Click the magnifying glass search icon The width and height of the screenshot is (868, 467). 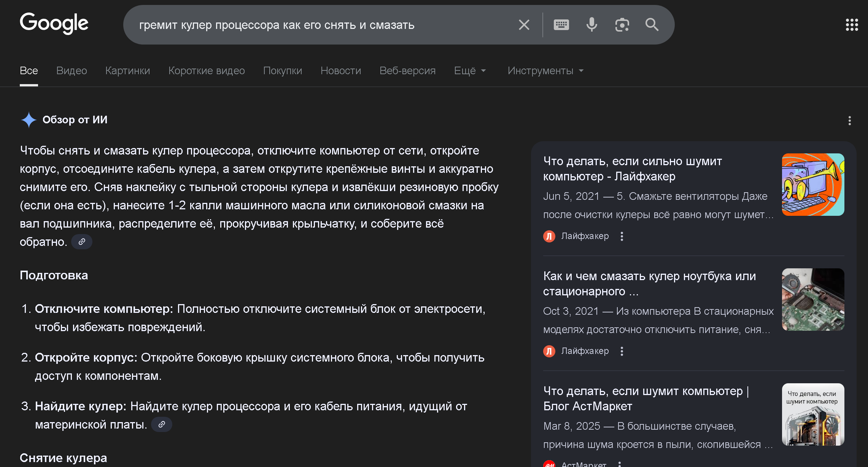click(x=652, y=25)
